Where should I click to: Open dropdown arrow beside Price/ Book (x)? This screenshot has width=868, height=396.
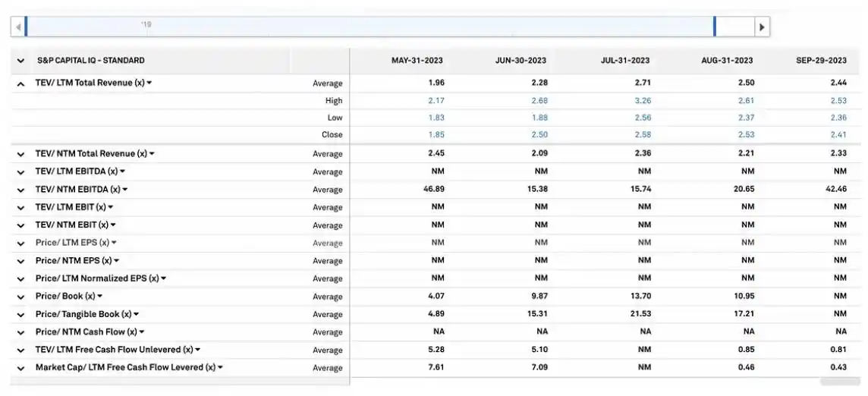point(99,296)
